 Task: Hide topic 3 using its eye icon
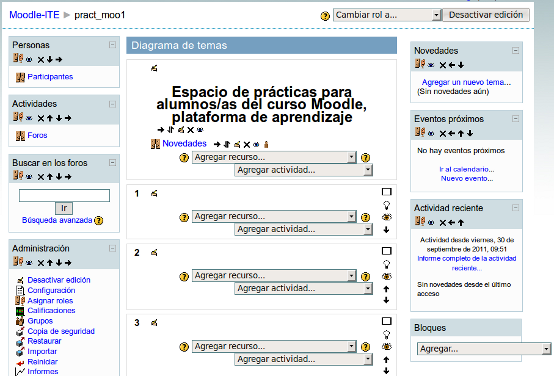pos(387,347)
